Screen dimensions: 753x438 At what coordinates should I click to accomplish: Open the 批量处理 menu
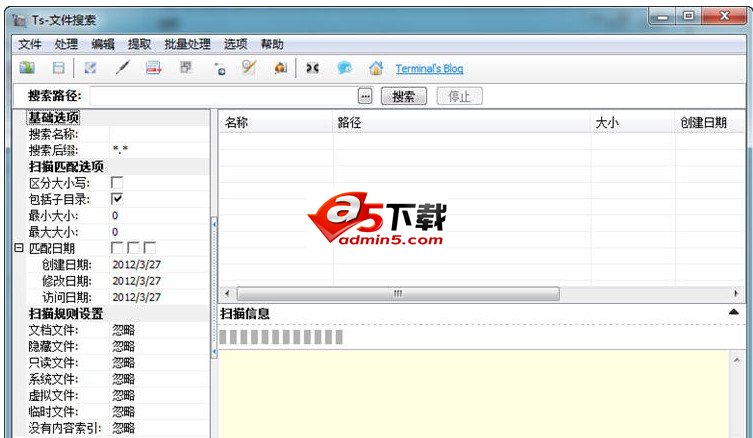[x=187, y=44]
